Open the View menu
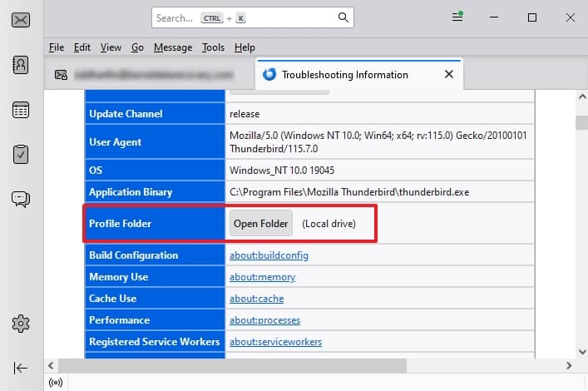 pos(111,47)
